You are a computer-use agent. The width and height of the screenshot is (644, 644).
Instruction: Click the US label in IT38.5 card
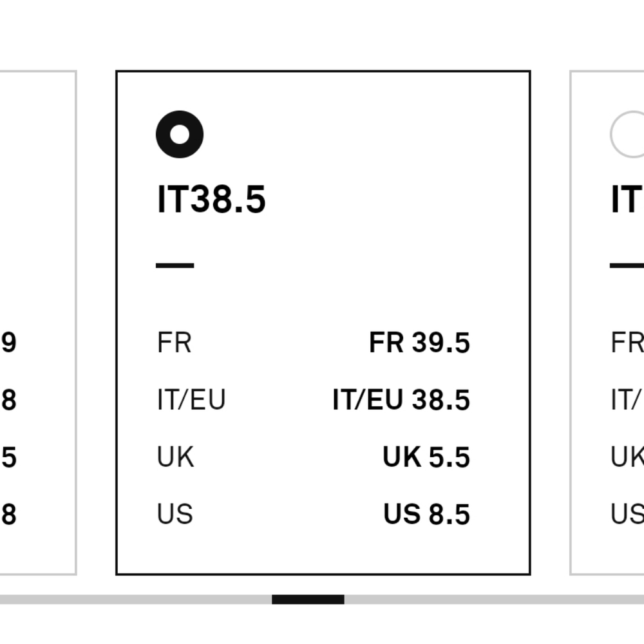point(175,515)
